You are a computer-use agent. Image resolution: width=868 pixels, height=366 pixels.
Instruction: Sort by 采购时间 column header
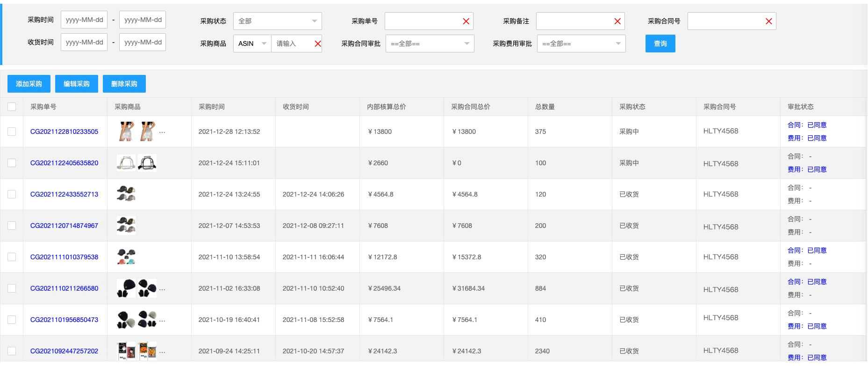coord(212,107)
